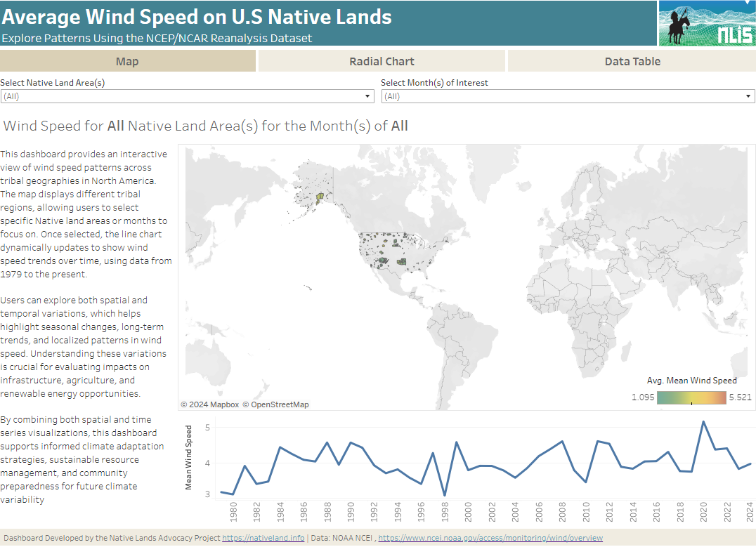Switch to the Radial Chart tab
Viewport: 756px width, 547px height.
click(382, 61)
